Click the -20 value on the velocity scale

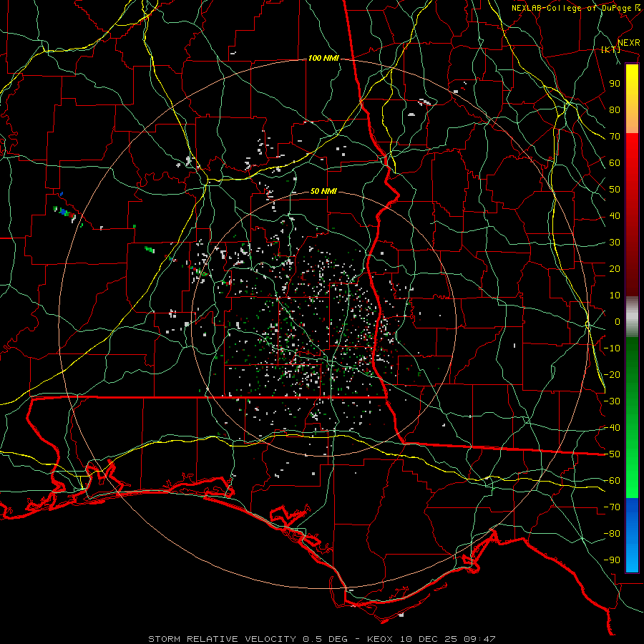tap(612, 374)
